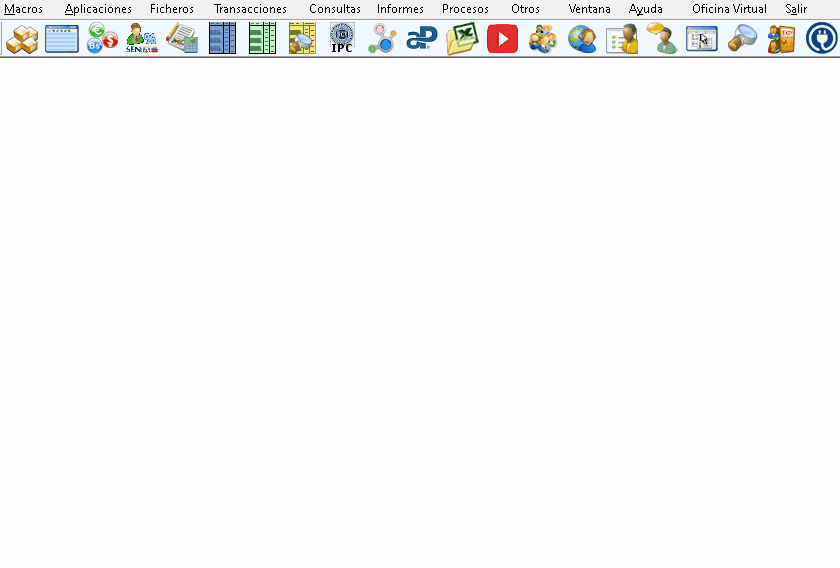840x568 pixels.
Task: Click the blue ledger columns icon
Action: [222, 39]
